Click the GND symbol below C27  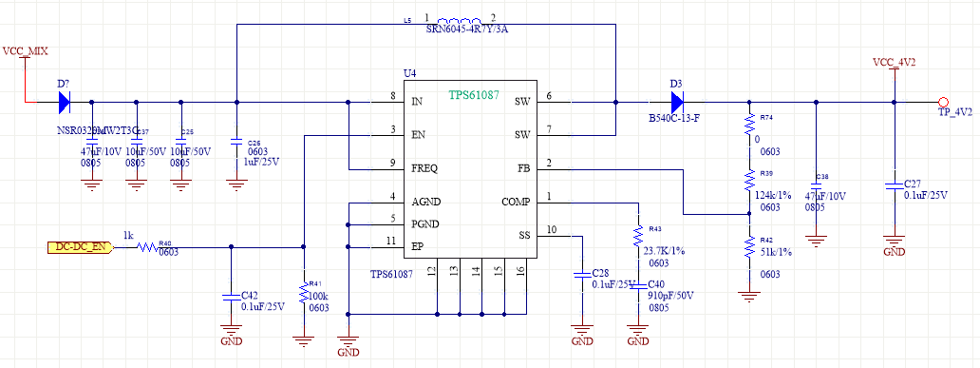pos(894,241)
